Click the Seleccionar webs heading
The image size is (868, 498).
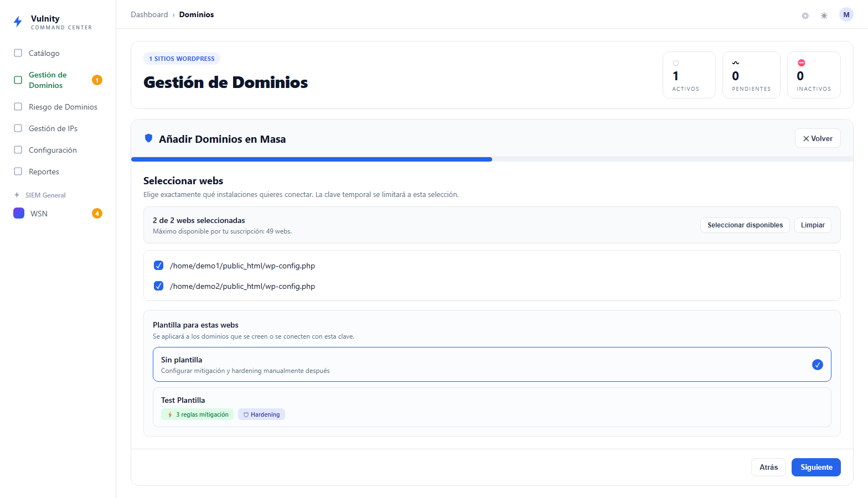[x=183, y=181]
